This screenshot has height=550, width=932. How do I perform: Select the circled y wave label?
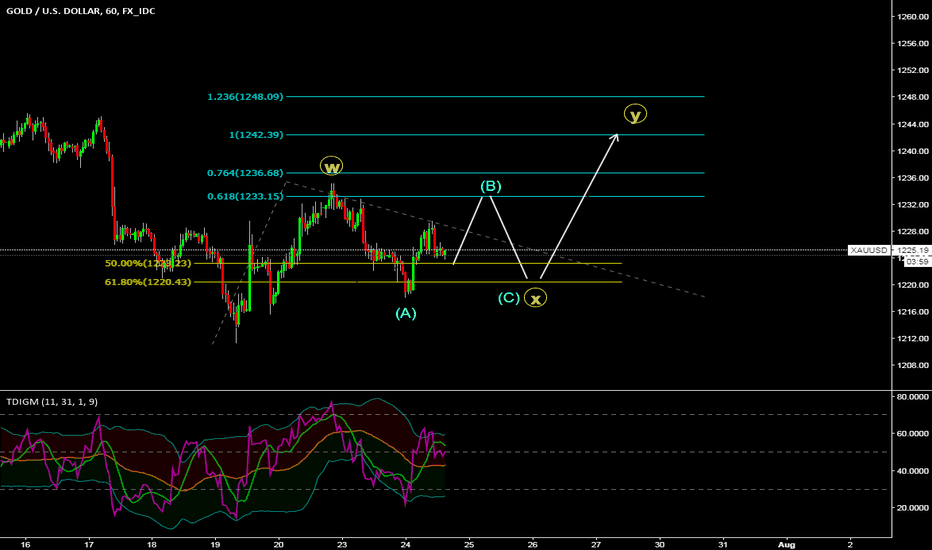(x=635, y=114)
